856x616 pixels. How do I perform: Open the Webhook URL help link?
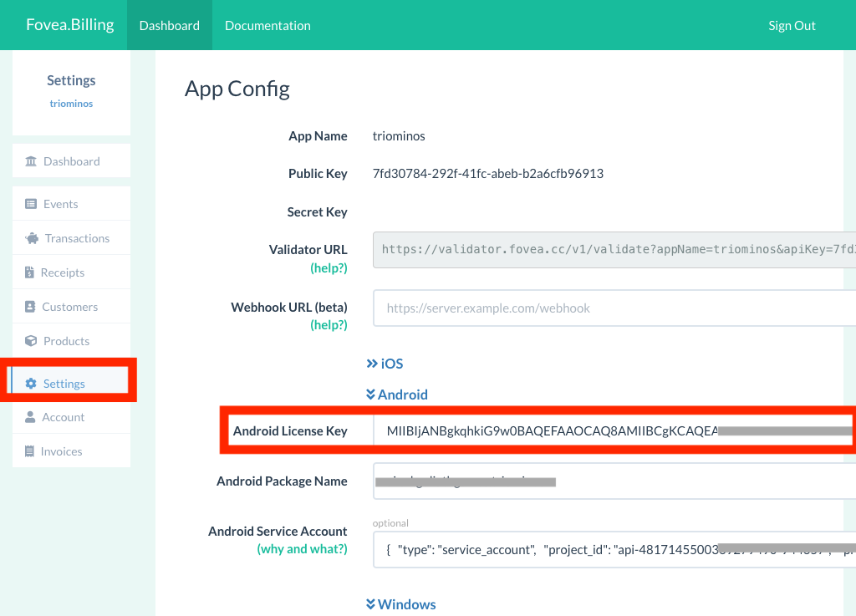pyautogui.click(x=329, y=325)
